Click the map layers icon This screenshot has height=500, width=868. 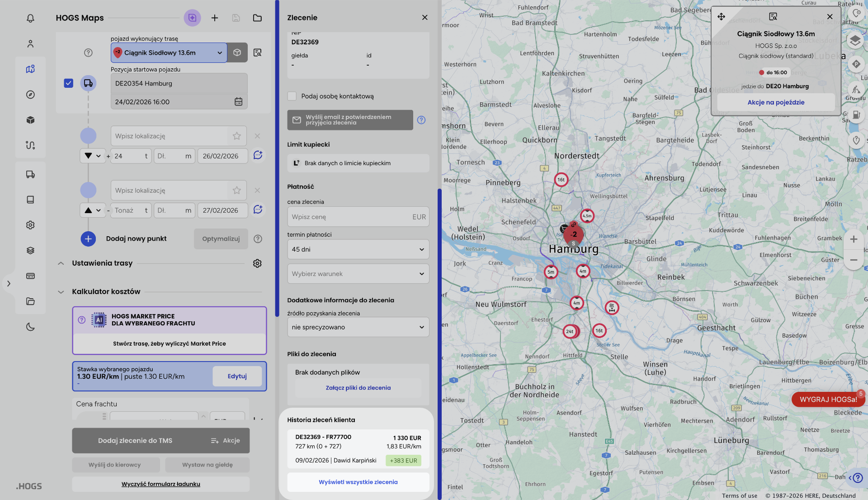(855, 41)
